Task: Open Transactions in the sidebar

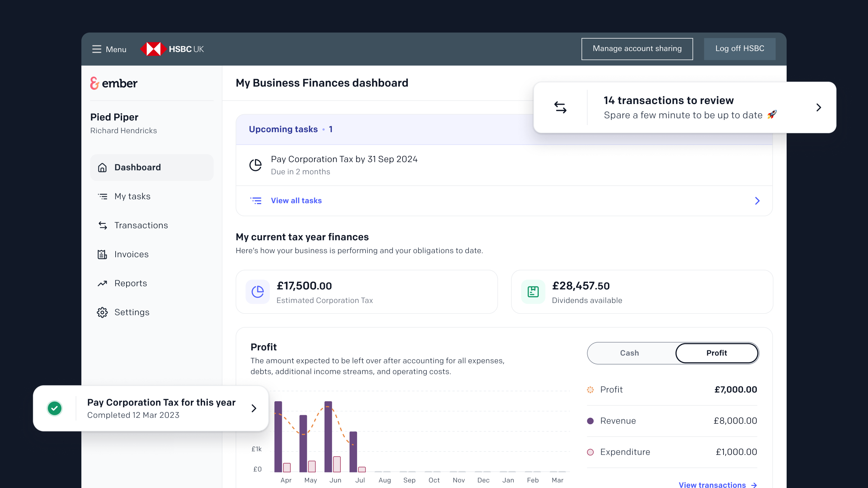Action: click(x=141, y=225)
